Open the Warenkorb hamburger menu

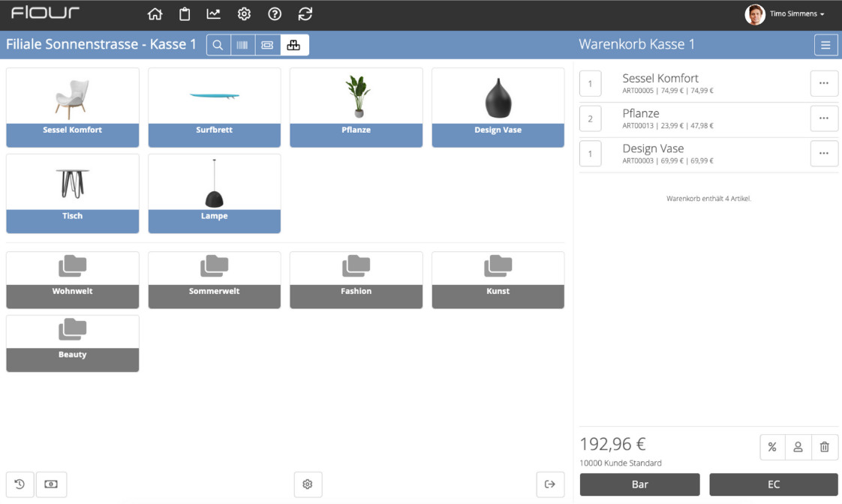point(826,45)
